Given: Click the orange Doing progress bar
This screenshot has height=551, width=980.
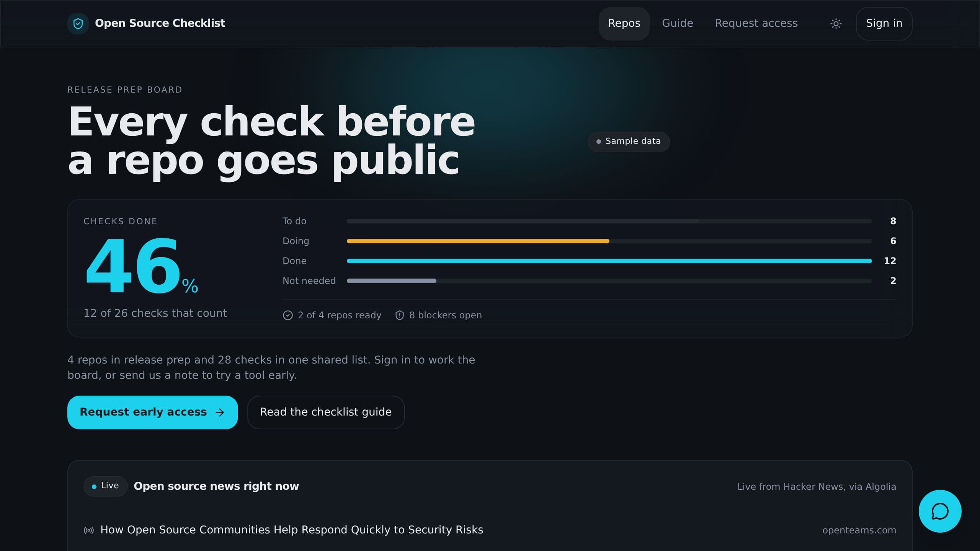Looking at the screenshot, I should [x=478, y=241].
